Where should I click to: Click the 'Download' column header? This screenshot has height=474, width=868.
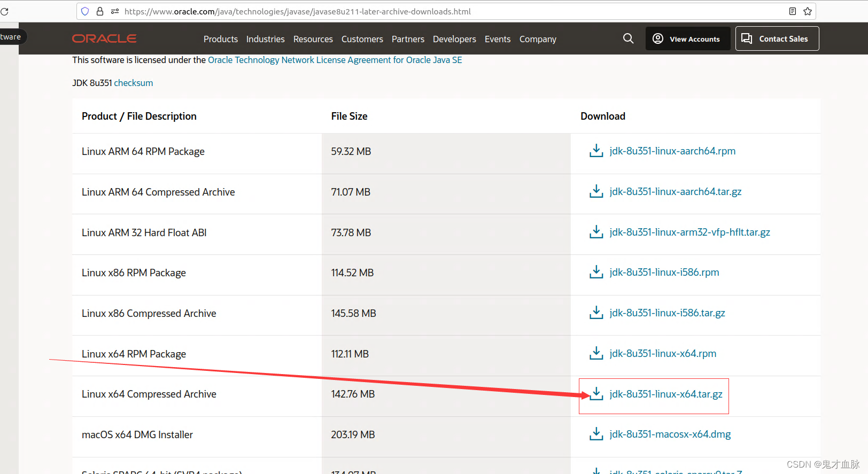tap(603, 116)
